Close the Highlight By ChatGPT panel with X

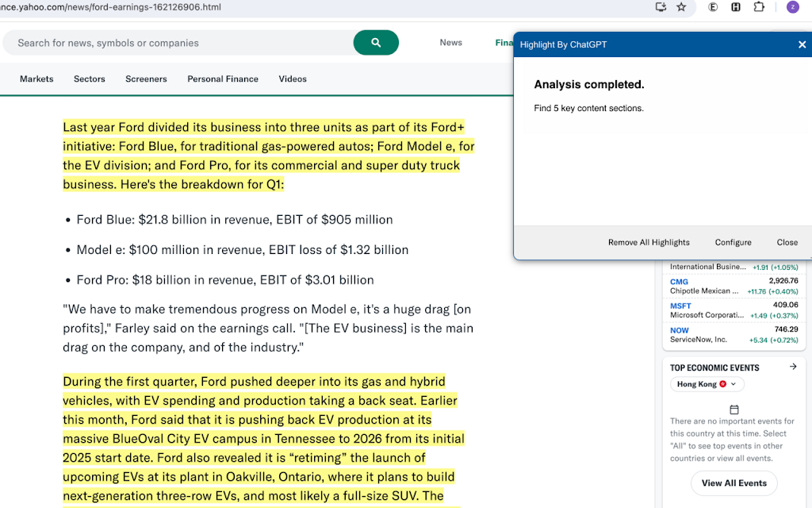click(x=802, y=44)
